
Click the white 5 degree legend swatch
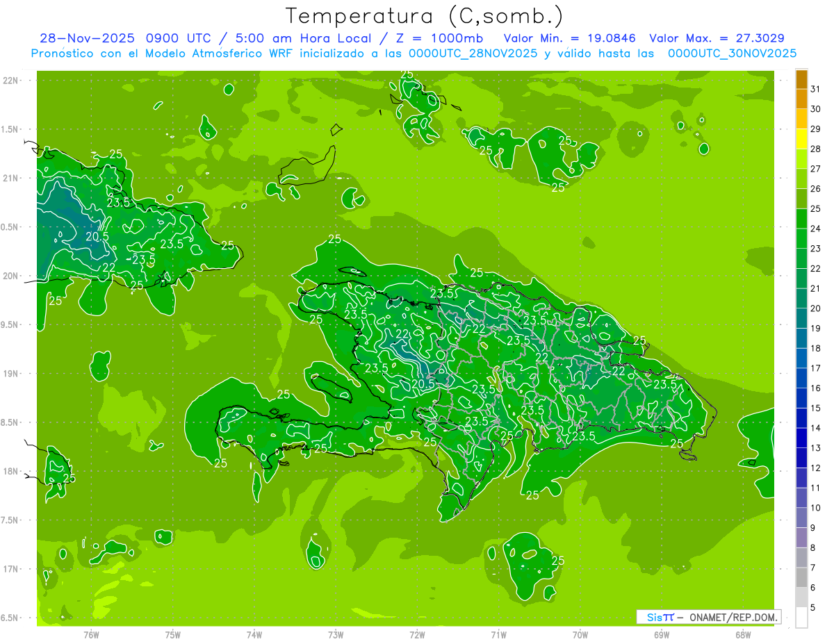pyautogui.click(x=801, y=618)
